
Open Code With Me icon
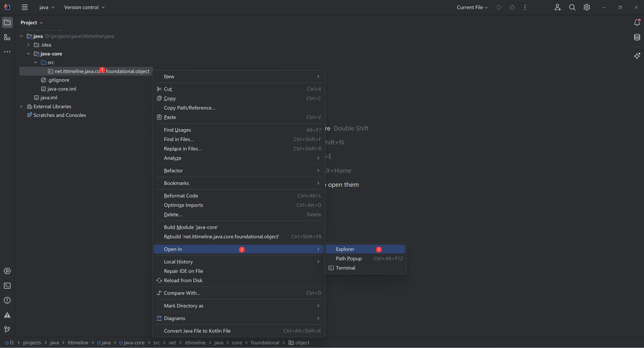557,7
